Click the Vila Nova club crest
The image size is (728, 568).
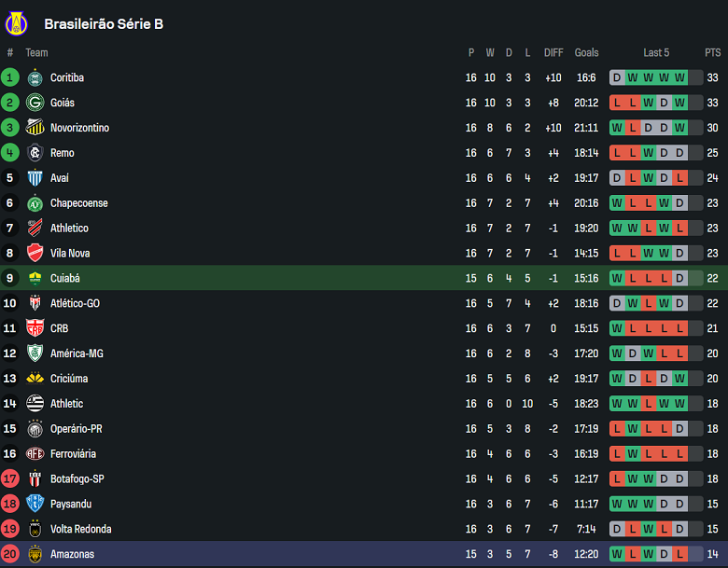click(x=35, y=253)
